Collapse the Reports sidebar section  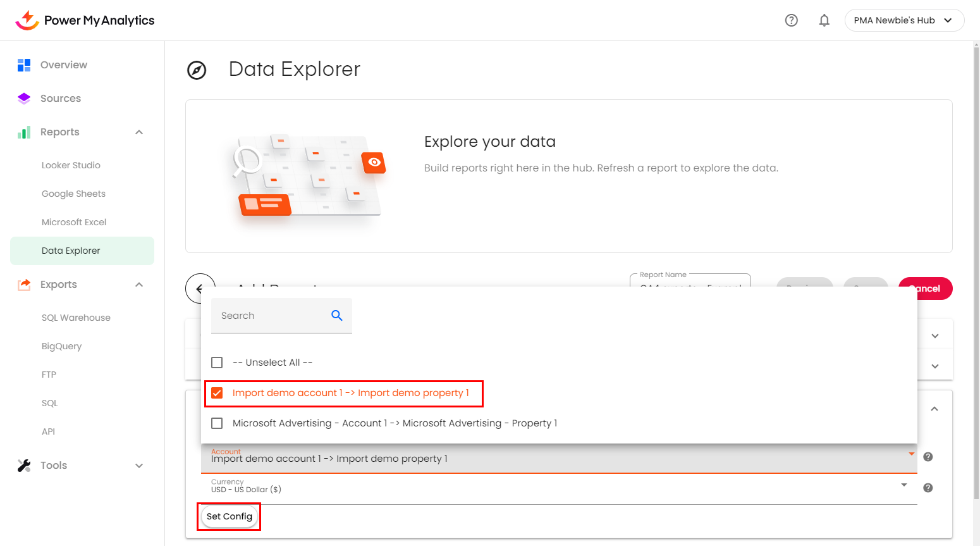pyautogui.click(x=139, y=132)
